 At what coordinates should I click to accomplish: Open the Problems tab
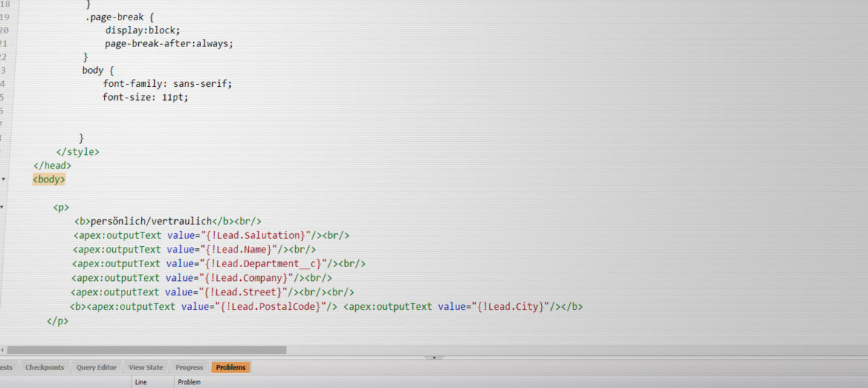[231, 367]
